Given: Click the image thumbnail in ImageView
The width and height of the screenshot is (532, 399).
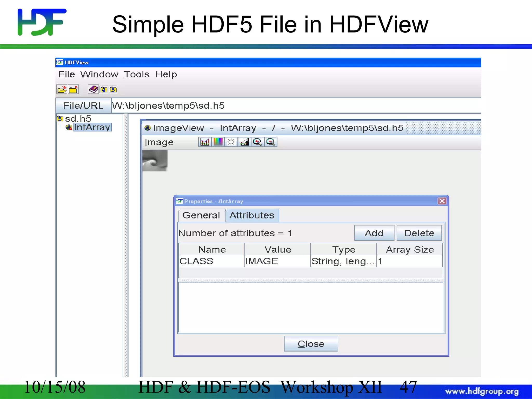Looking at the screenshot, I should (155, 161).
